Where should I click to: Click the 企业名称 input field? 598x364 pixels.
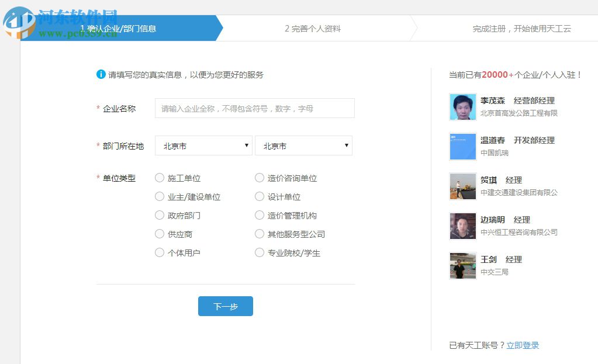click(254, 108)
